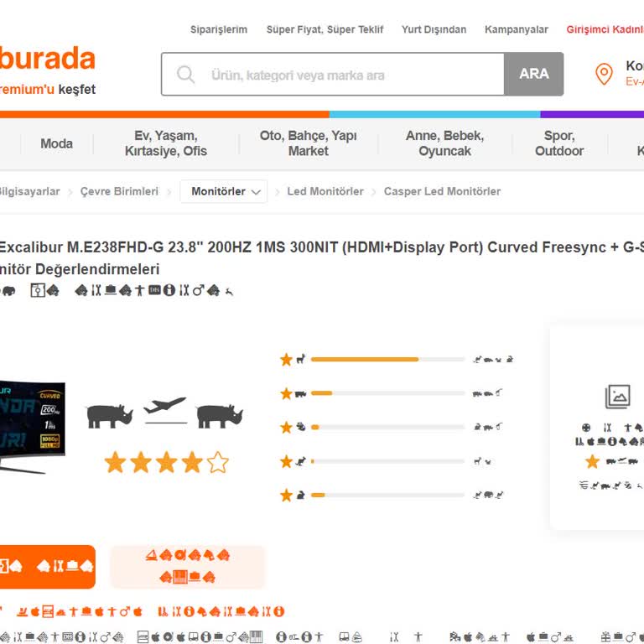Click the location pin icon

pyautogui.click(x=604, y=74)
